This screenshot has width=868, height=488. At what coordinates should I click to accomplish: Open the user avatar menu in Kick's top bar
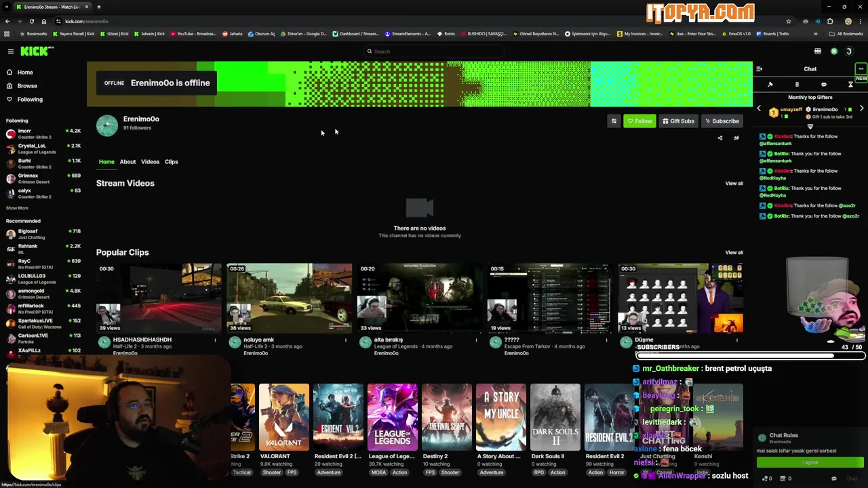click(x=849, y=52)
